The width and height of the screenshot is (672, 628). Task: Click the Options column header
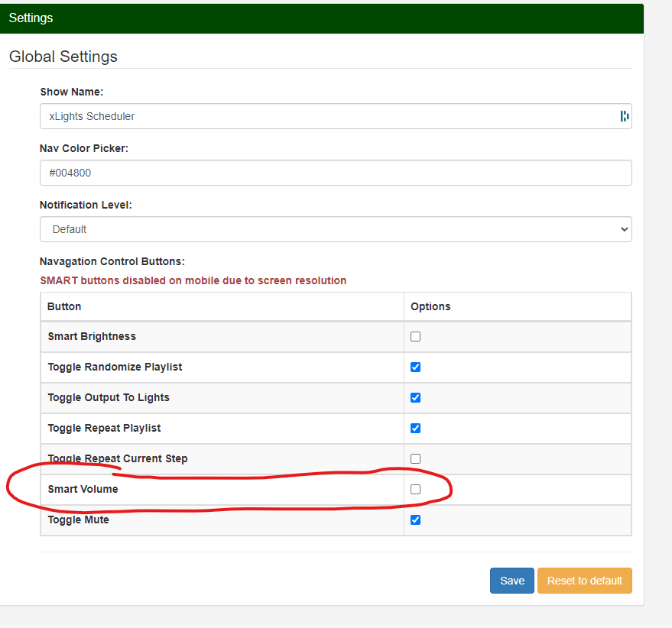(x=430, y=306)
